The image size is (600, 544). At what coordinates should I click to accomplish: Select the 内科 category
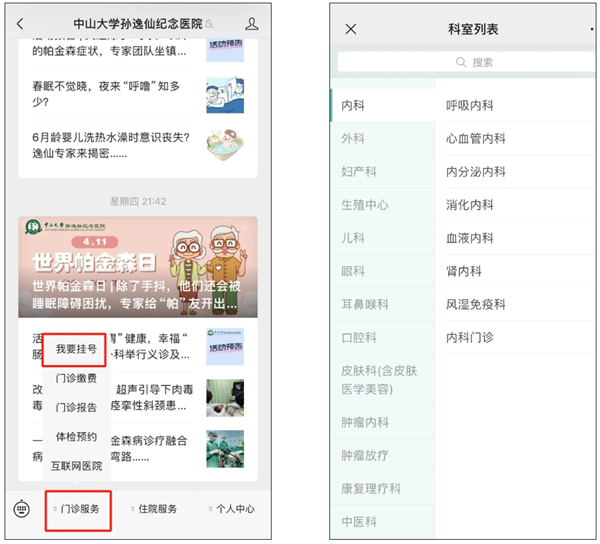(383, 105)
